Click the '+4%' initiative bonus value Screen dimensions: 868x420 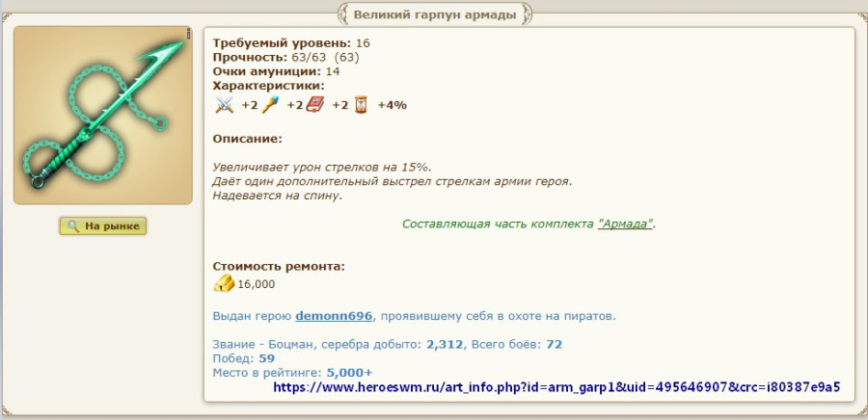tap(392, 105)
